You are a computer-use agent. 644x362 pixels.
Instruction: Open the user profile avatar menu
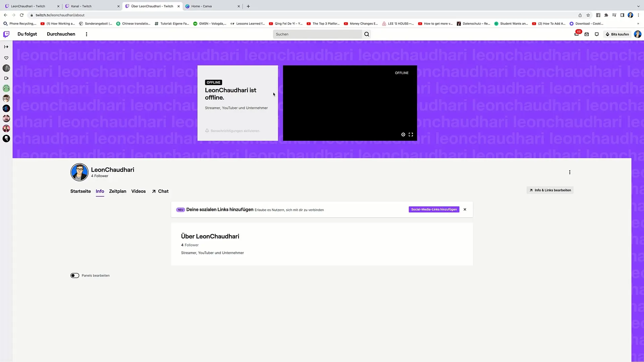tap(638, 34)
